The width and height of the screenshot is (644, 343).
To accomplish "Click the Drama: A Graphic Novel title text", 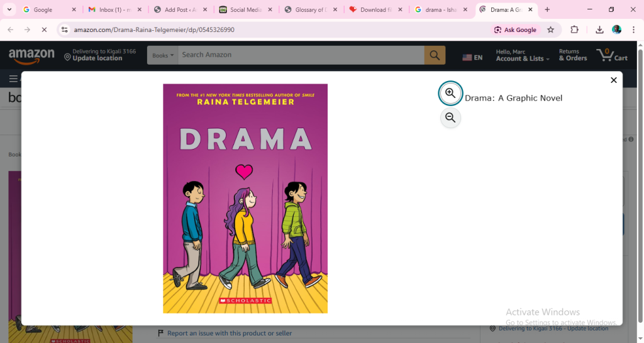I will pos(513,98).
